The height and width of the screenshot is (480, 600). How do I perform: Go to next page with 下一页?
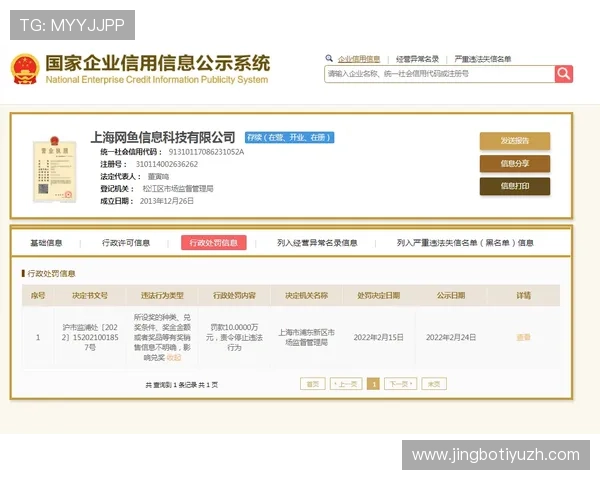coord(400,384)
